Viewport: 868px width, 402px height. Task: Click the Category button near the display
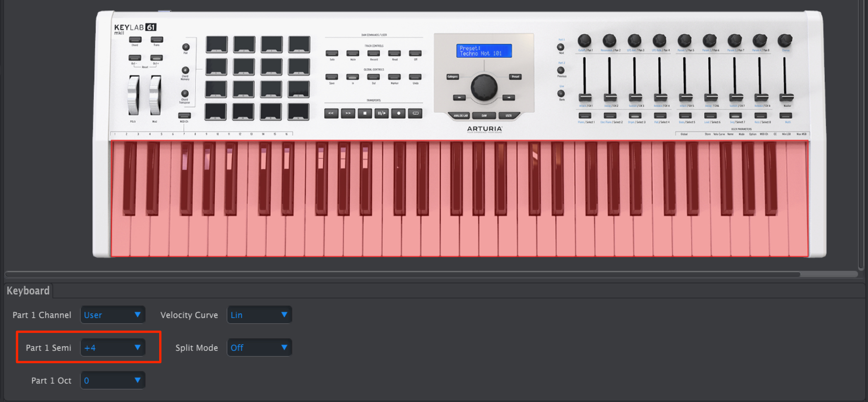tap(452, 76)
